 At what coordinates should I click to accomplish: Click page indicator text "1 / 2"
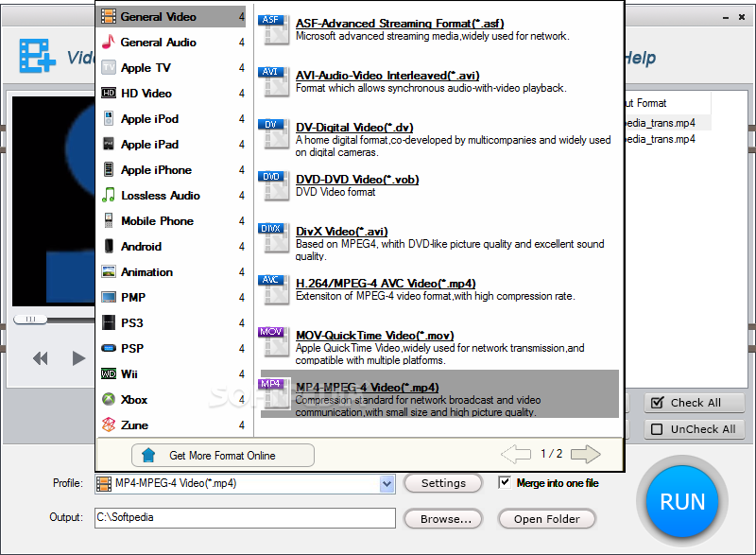pos(551,454)
